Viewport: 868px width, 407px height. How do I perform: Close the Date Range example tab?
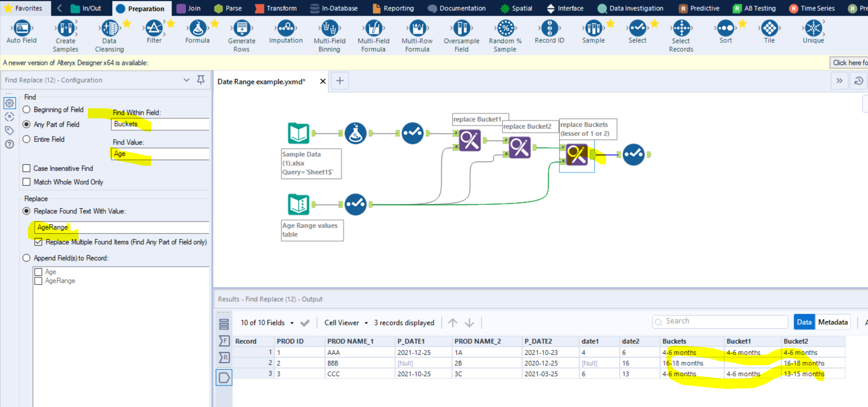323,81
